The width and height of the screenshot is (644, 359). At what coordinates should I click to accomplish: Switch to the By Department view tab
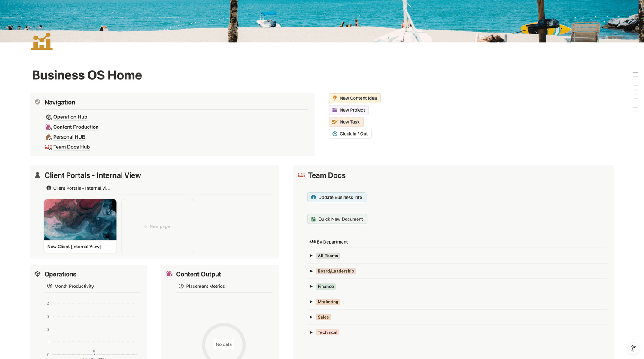tap(328, 242)
